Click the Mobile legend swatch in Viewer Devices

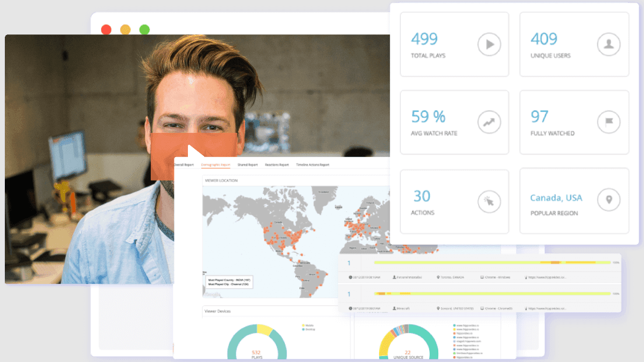tap(303, 325)
